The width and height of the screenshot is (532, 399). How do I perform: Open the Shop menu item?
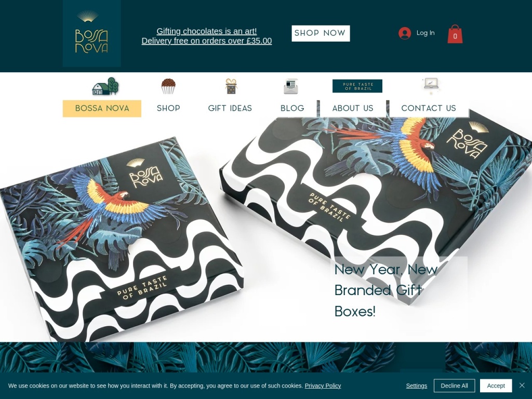[x=168, y=108]
